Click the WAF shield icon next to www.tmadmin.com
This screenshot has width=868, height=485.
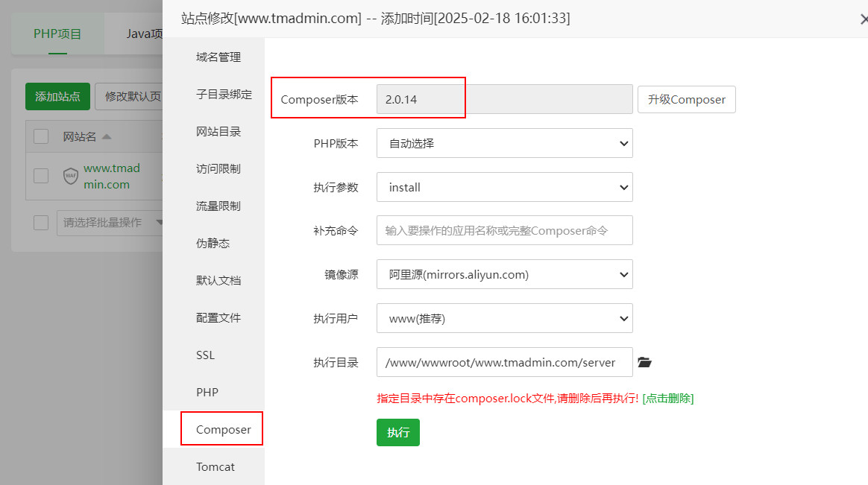coord(71,176)
